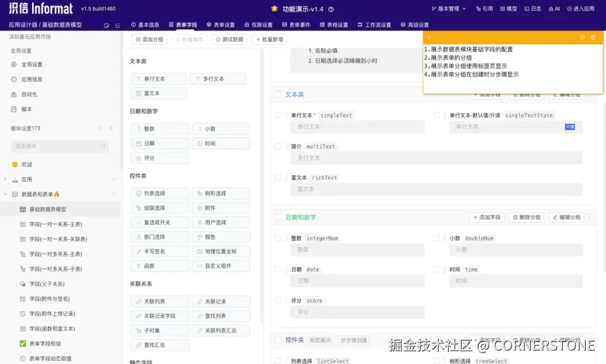The height and width of the screenshot is (364, 606).
Task: Pick the 列表选择 field type
Action: pos(160,193)
